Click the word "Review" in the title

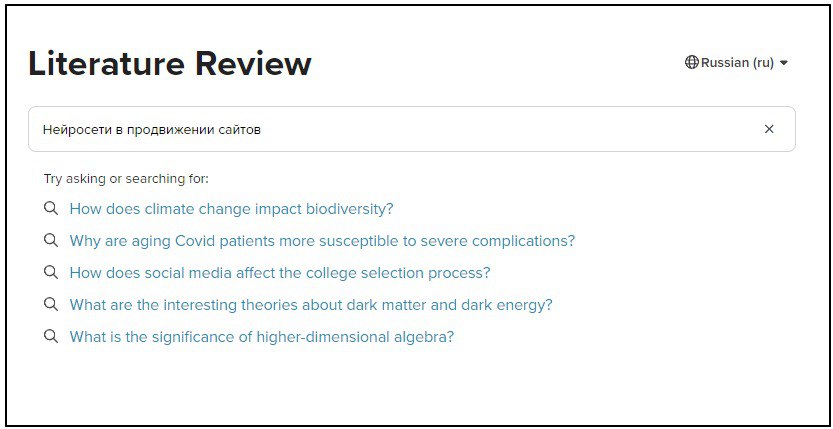pos(253,63)
